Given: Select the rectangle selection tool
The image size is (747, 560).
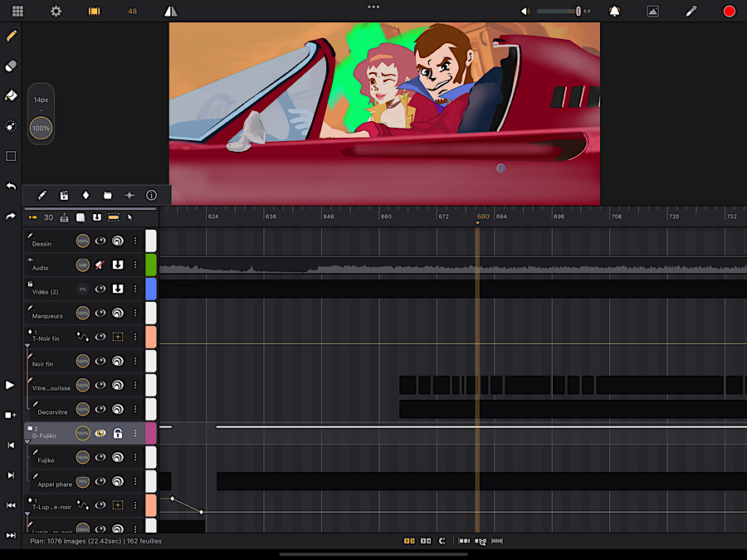Looking at the screenshot, I should (11, 156).
